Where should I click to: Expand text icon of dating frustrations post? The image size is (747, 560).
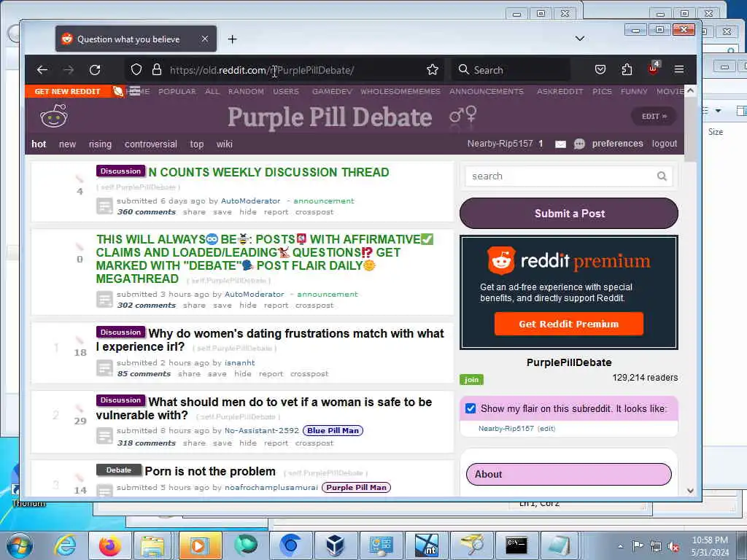click(x=104, y=368)
